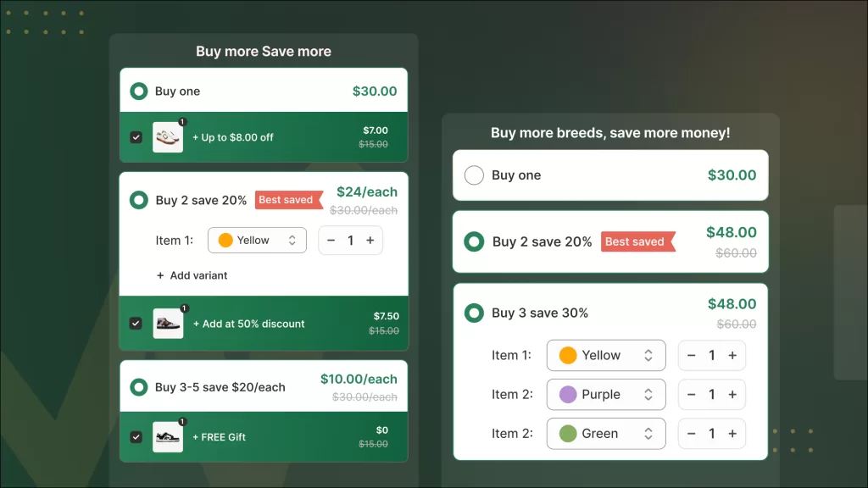Expand the Green color dropdown

(605, 434)
